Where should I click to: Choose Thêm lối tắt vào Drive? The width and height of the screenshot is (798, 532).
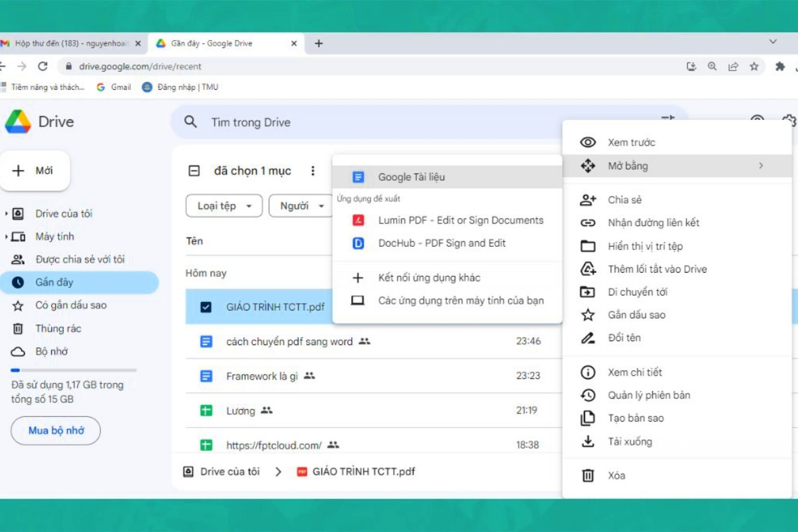coord(677,269)
